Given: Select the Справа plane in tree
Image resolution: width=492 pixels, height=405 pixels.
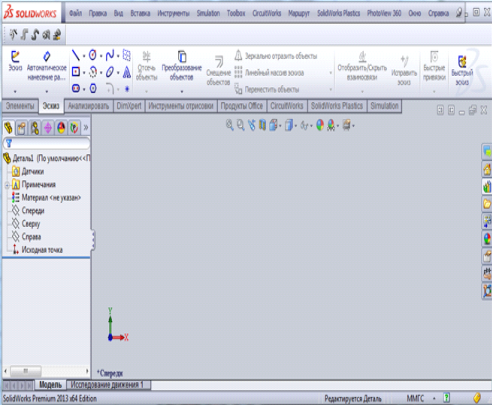Looking at the screenshot, I should (26, 237).
